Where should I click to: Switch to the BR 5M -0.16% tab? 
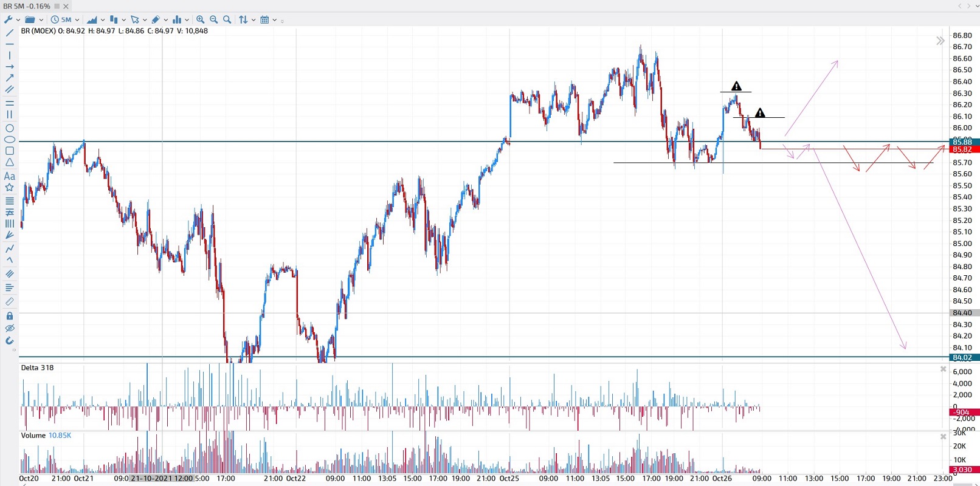[27, 6]
